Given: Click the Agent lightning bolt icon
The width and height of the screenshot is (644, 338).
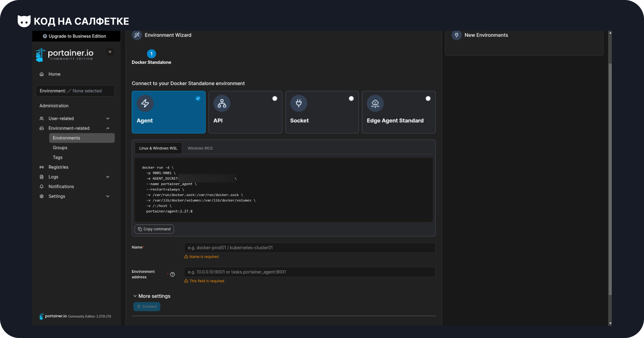Looking at the screenshot, I should pyautogui.click(x=145, y=103).
